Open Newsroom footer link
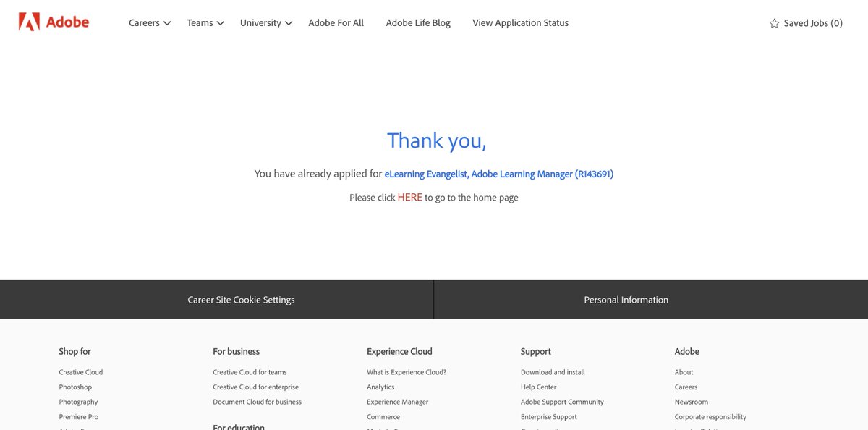 pyautogui.click(x=692, y=402)
